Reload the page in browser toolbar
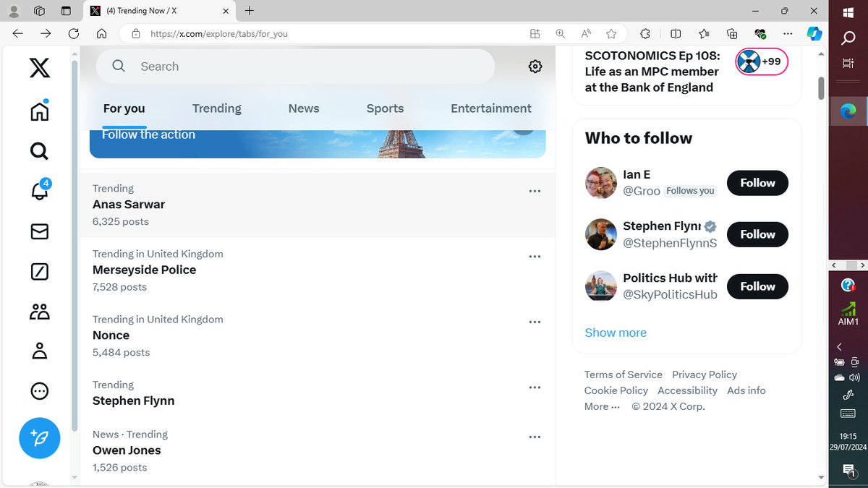868x488 pixels. click(x=73, y=33)
